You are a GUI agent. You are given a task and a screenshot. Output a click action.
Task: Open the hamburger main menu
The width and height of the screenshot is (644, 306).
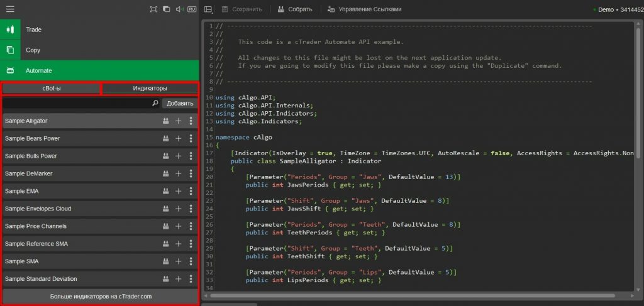tap(10, 9)
